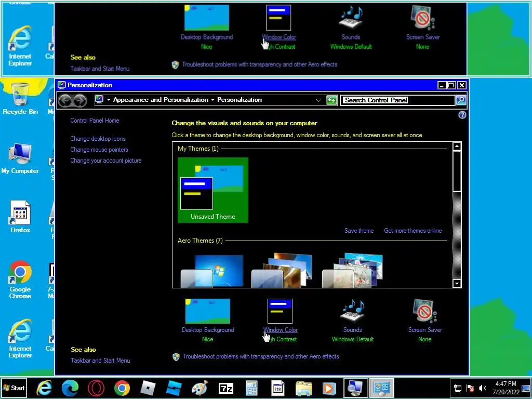Select the Google Chrome desktop shortcut

pos(20,280)
